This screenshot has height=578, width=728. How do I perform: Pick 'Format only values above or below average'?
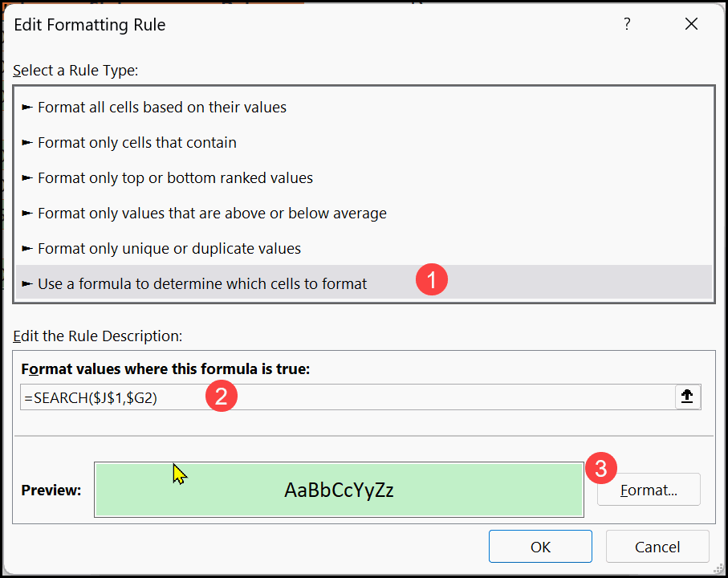pos(364,213)
